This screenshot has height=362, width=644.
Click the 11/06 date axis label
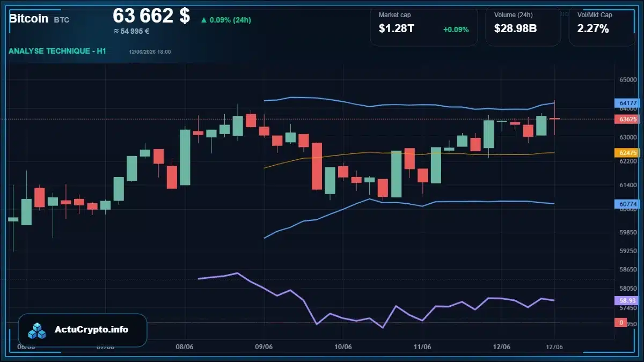(x=422, y=347)
